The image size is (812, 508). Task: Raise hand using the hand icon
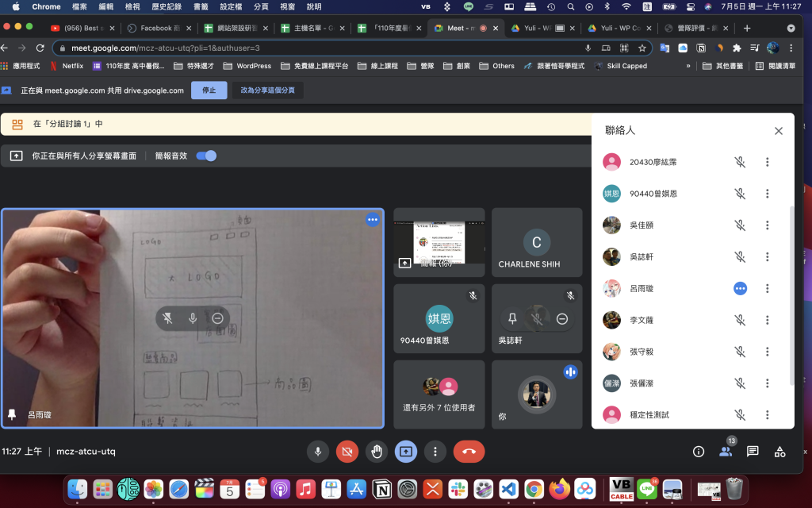pyautogui.click(x=377, y=452)
